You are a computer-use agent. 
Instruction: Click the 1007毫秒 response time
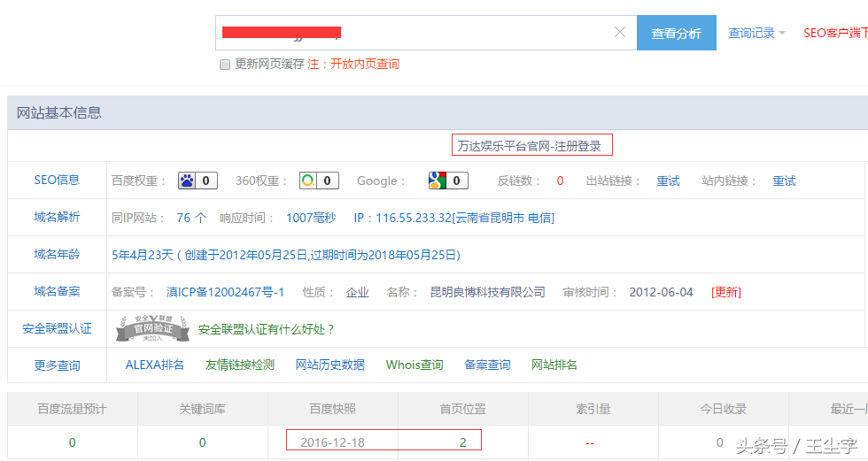point(311,218)
